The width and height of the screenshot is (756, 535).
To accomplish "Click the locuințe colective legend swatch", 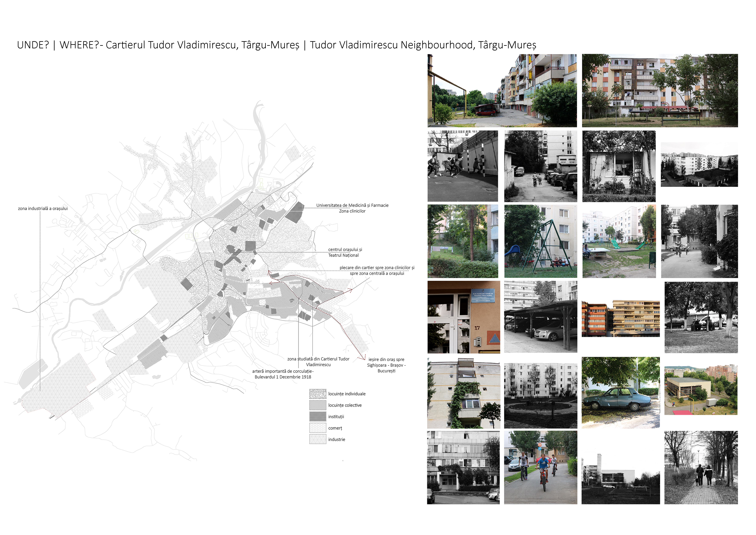I will [317, 405].
